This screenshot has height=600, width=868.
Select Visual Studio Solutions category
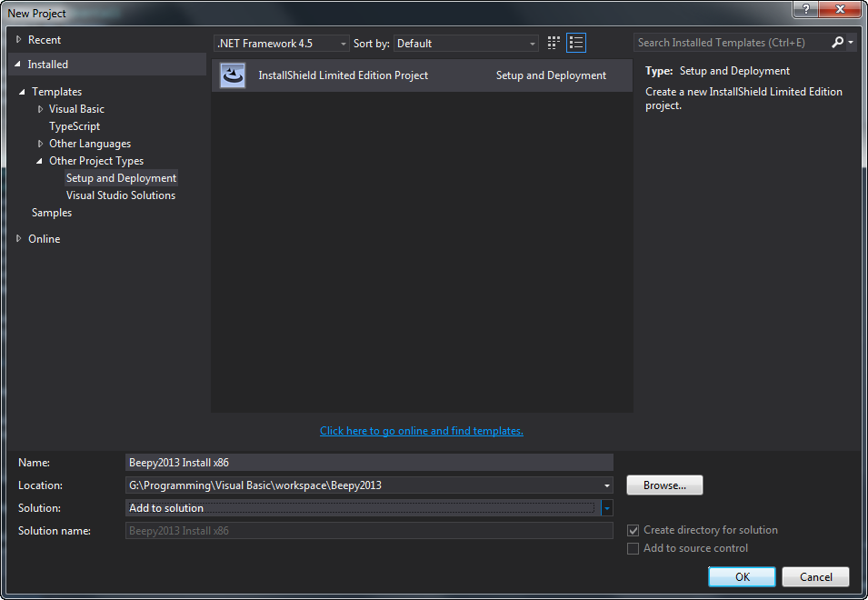coord(121,195)
